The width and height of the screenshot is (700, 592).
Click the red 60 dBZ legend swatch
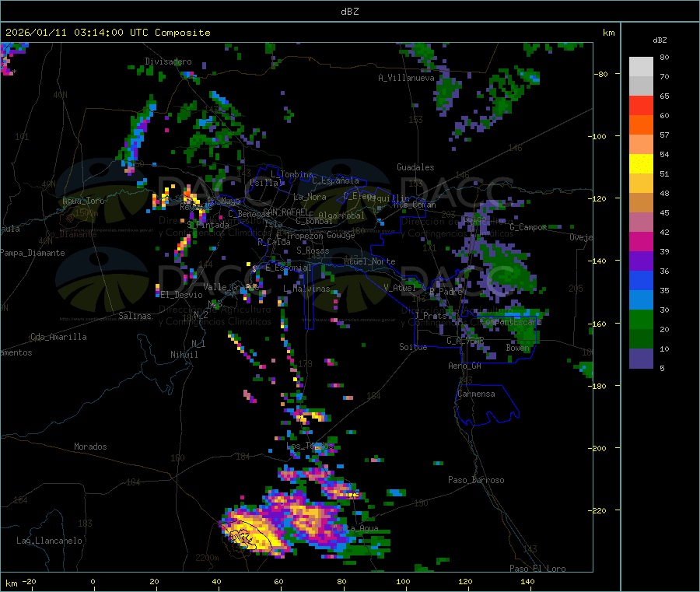pyautogui.click(x=641, y=105)
